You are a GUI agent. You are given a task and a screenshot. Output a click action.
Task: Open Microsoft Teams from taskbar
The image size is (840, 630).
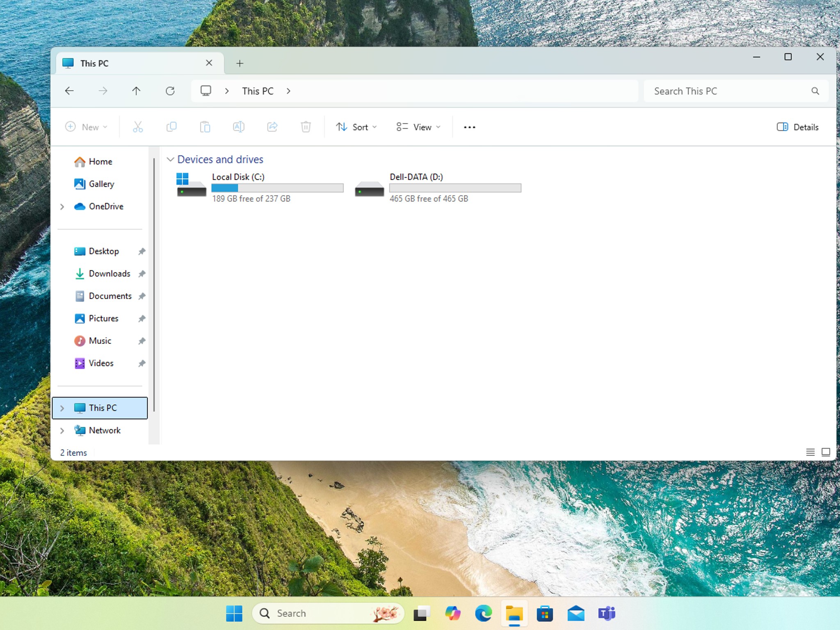click(607, 614)
